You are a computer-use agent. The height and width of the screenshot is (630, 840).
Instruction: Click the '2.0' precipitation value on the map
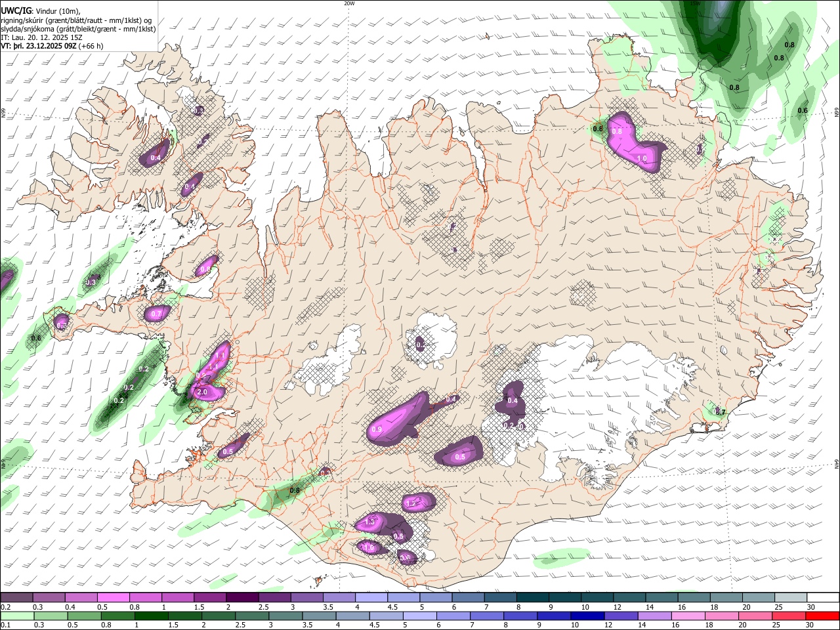[x=202, y=392]
